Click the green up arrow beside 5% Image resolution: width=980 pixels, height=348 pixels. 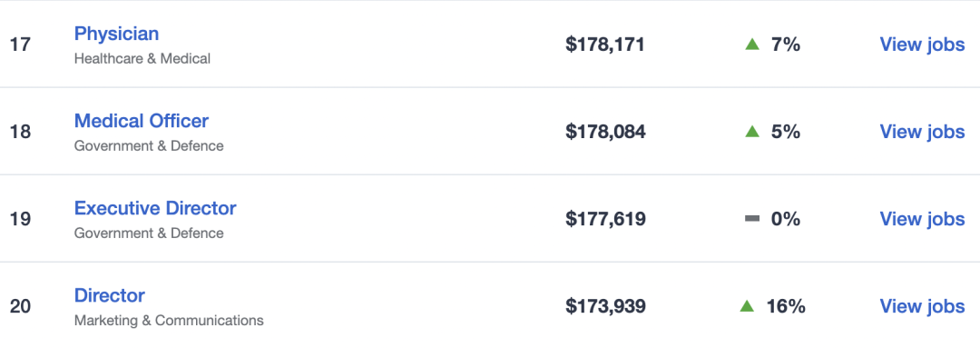[752, 132]
